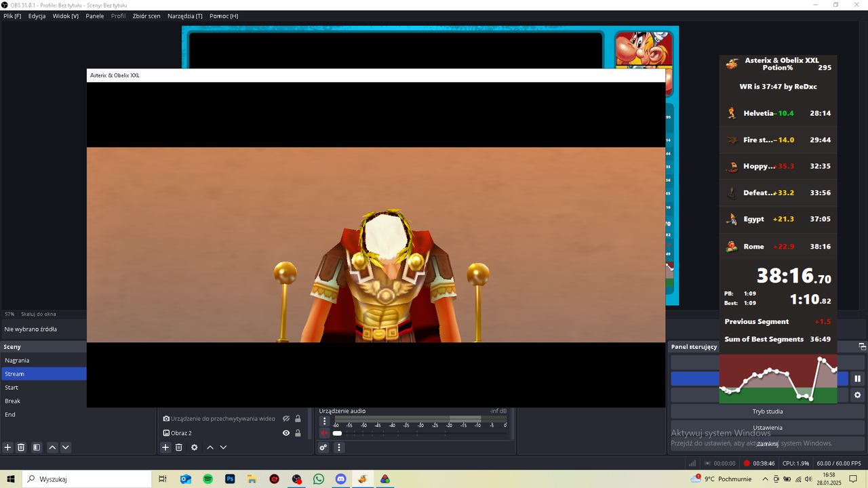Unmute the Urządzenie audio channel
Image resolution: width=868 pixels, height=488 pixels.
point(324,433)
